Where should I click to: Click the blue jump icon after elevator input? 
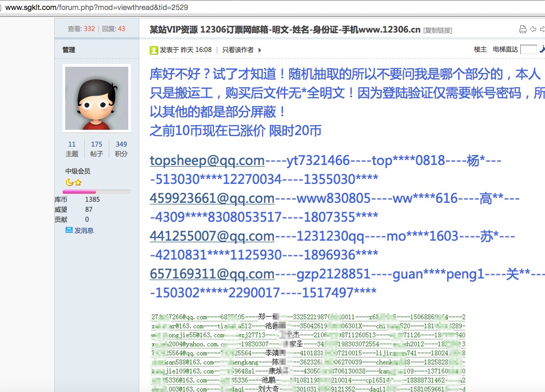click(x=542, y=49)
